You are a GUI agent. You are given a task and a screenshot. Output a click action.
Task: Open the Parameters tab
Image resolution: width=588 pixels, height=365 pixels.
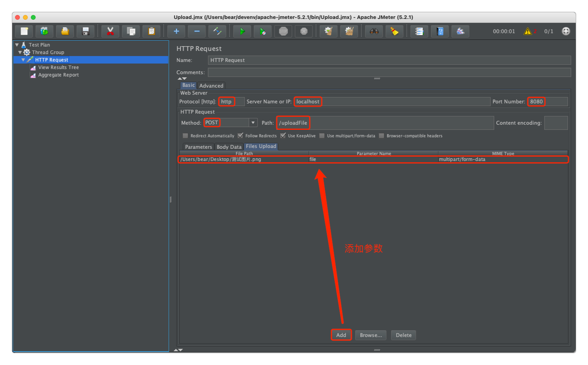coord(198,147)
